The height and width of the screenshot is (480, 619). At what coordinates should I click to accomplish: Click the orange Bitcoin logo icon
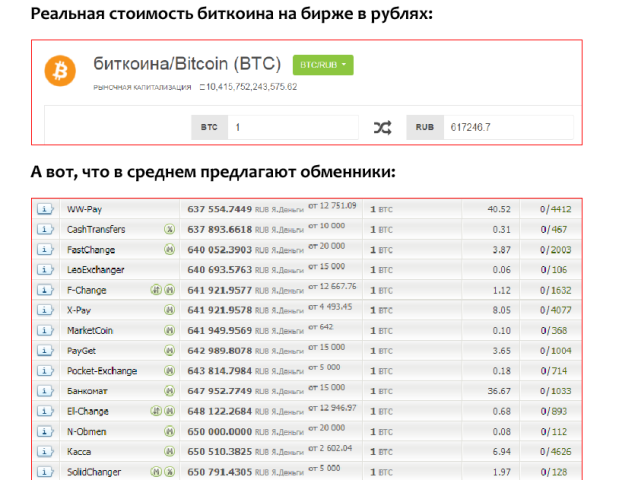[60, 71]
